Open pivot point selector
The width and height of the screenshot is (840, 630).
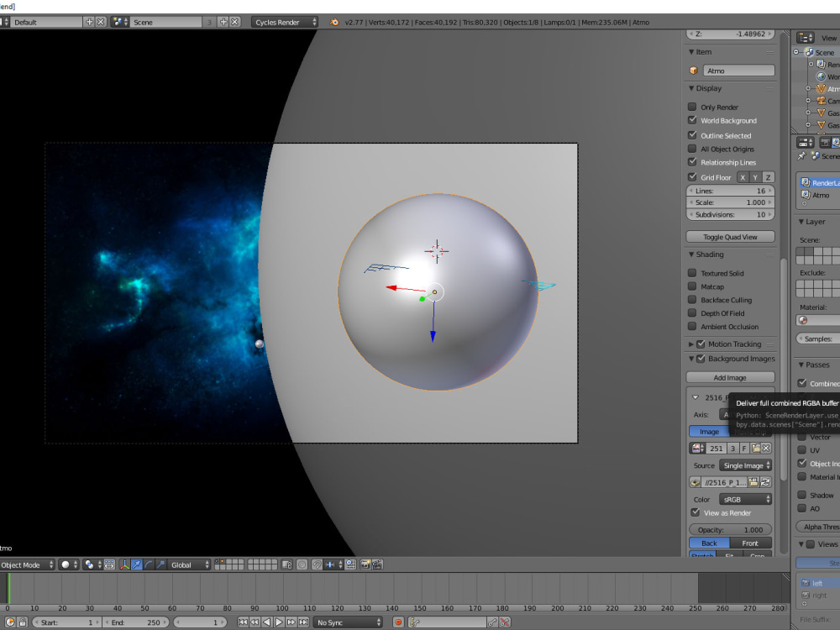point(92,564)
